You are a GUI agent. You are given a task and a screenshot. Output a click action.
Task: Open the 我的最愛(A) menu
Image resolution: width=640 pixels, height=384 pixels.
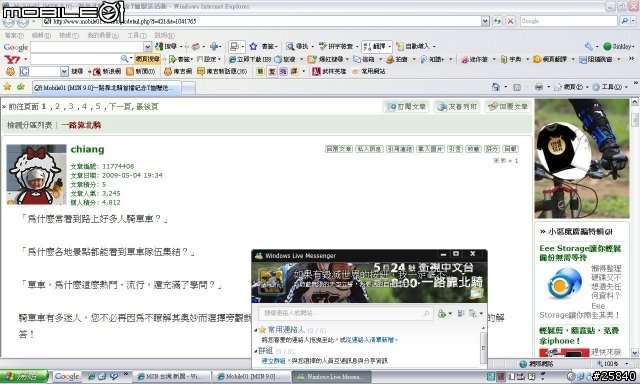[103, 36]
